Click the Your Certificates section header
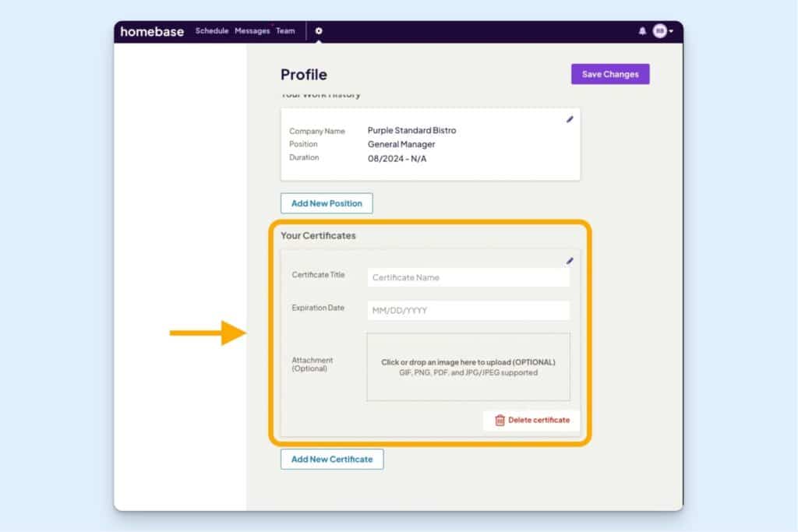This screenshot has height=532, width=798. [x=320, y=236]
